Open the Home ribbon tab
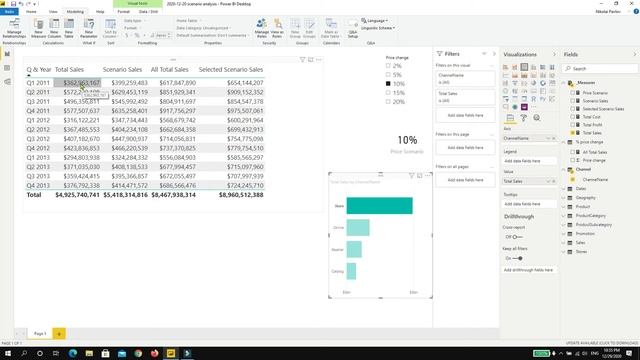Screen dimensions: 640x360 (x=31, y=11)
